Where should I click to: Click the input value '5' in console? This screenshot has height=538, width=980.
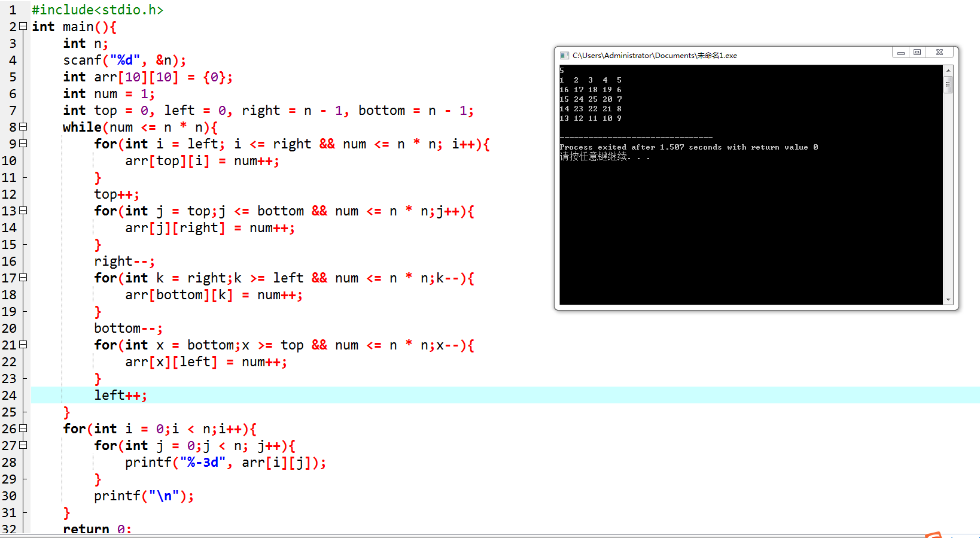pos(562,70)
